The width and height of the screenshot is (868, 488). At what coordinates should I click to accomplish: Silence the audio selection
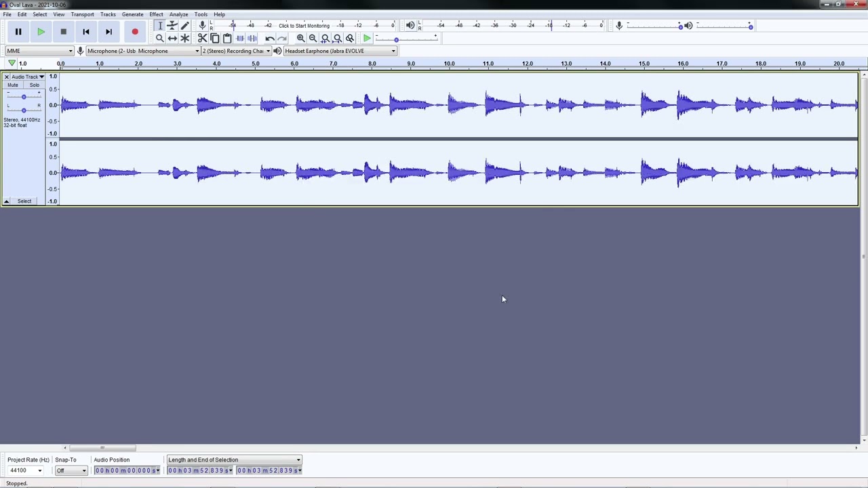coord(252,39)
